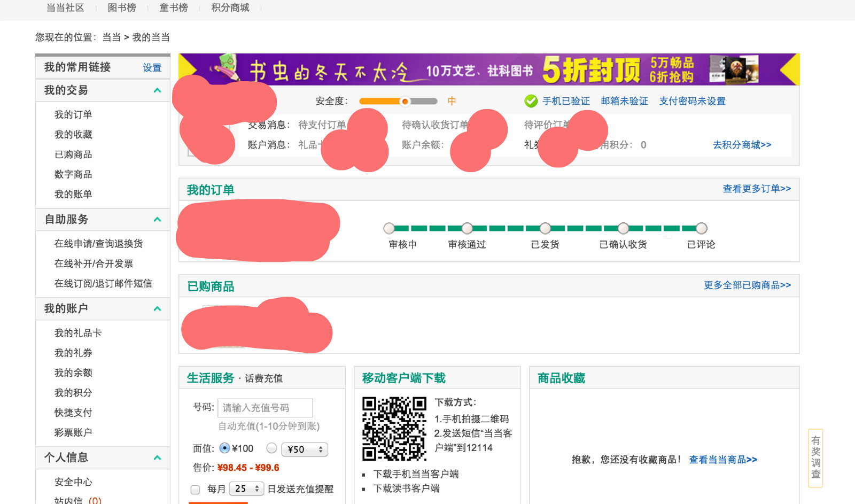Screen dimensions: 855x504
Task: Open the ¥50 face value dropdown
Action: [305, 449]
